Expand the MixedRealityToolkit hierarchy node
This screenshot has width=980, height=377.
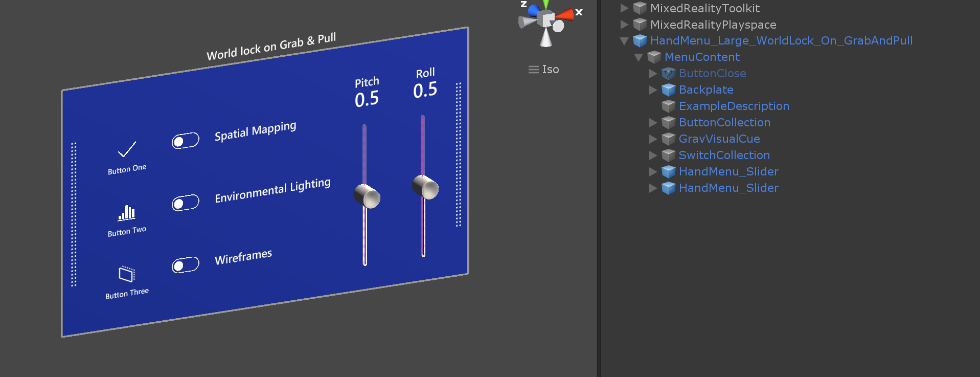pos(624,8)
